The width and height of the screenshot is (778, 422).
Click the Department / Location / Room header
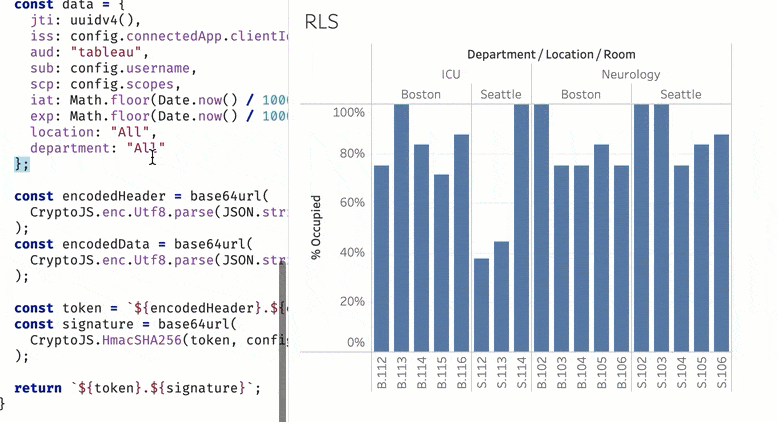551,55
